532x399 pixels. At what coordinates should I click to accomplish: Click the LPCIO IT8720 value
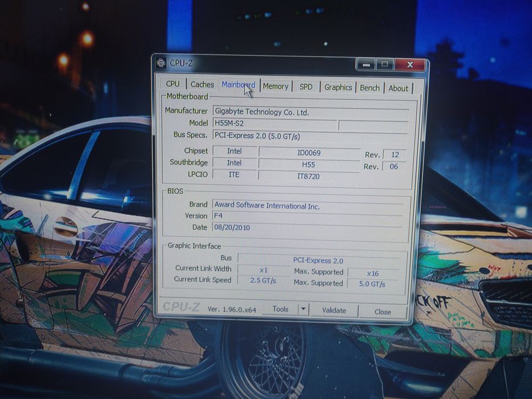(308, 176)
